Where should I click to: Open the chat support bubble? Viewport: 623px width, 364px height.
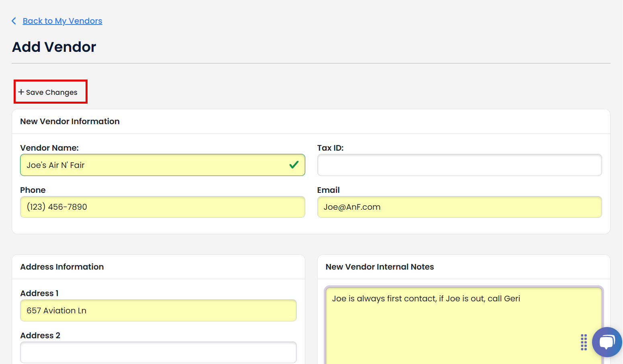[x=607, y=342]
